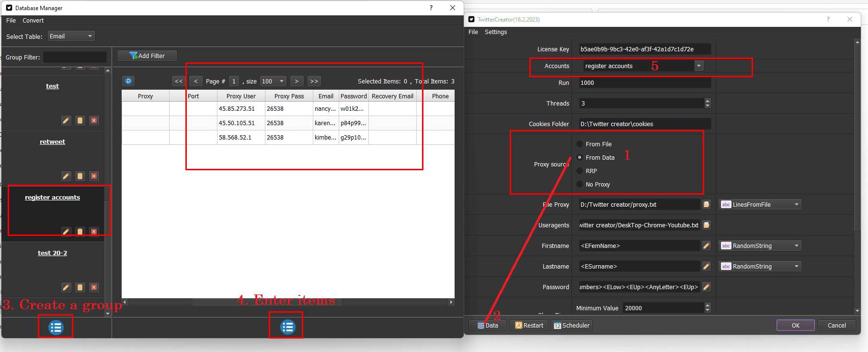The width and height of the screenshot is (868, 352).
Task: Open the register accounts group link
Action: (x=52, y=197)
